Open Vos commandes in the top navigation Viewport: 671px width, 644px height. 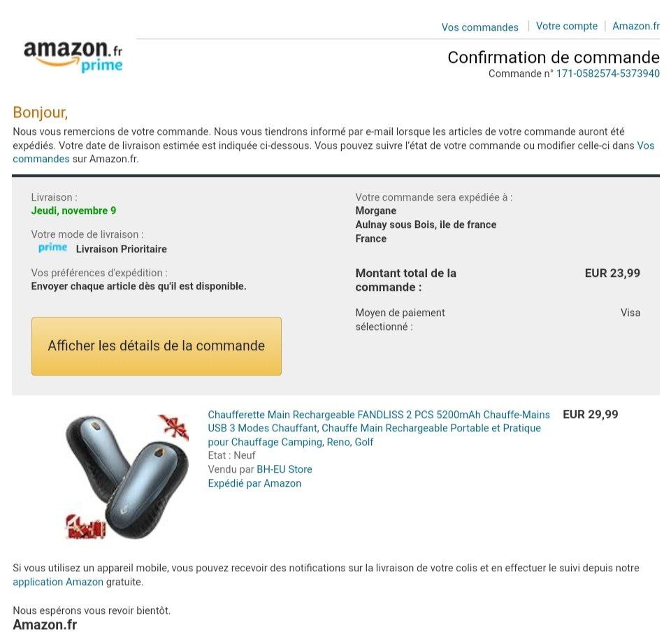coord(479,27)
